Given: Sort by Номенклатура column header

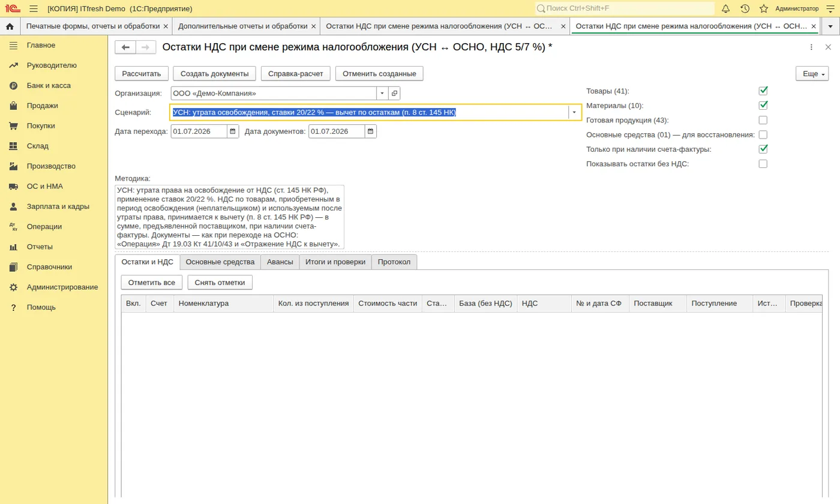Looking at the screenshot, I should coord(224,304).
